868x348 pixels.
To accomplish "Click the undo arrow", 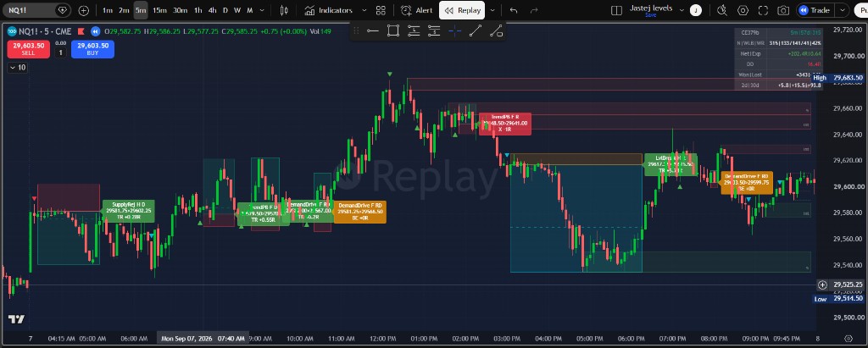I will point(514,10).
